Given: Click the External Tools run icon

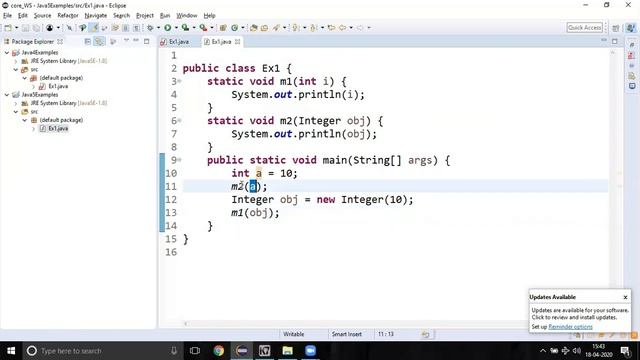Looking at the screenshot, I should [x=203, y=28].
